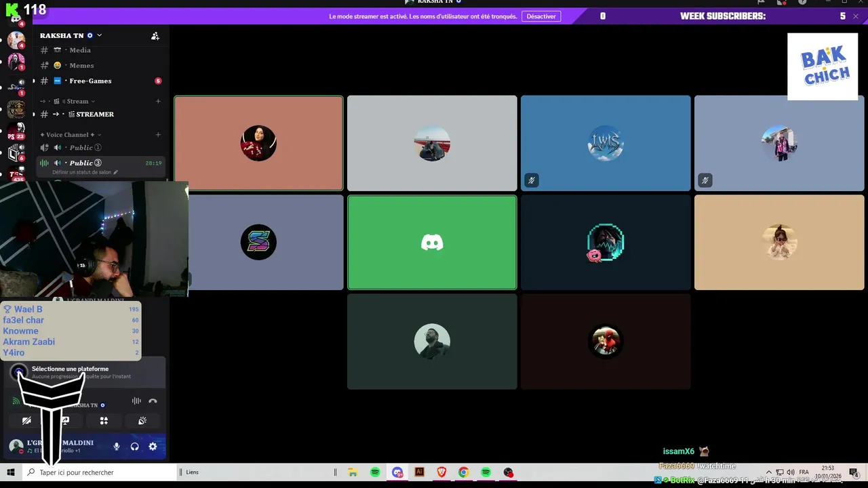Open the Windows notification center

pyautogui.click(x=854, y=472)
